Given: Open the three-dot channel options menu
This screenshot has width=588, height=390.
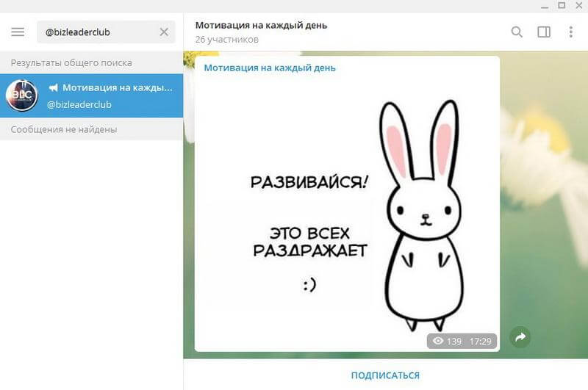Looking at the screenshot, I should pyautogui.click(x=571, y=32).
